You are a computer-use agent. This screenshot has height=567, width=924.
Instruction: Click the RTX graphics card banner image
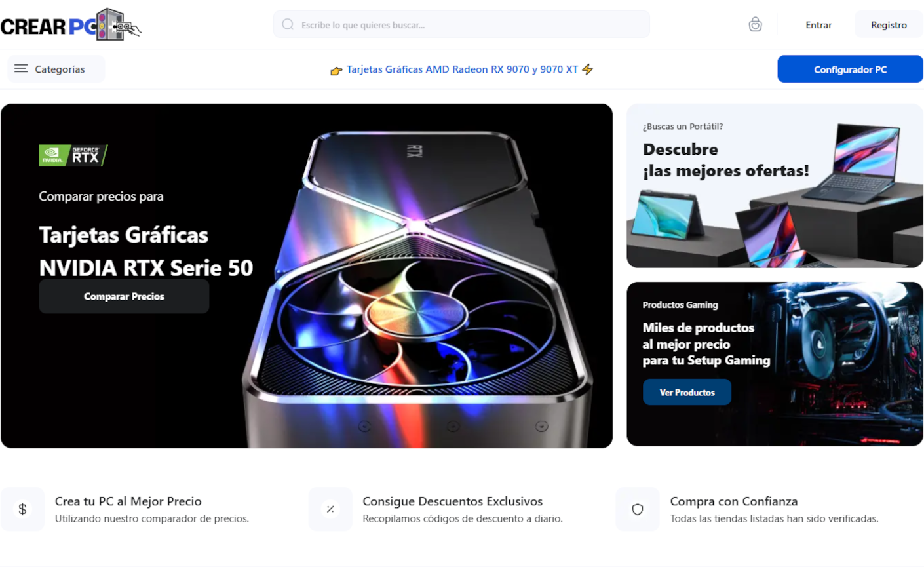pyautogui.click(x=307, y=276)
